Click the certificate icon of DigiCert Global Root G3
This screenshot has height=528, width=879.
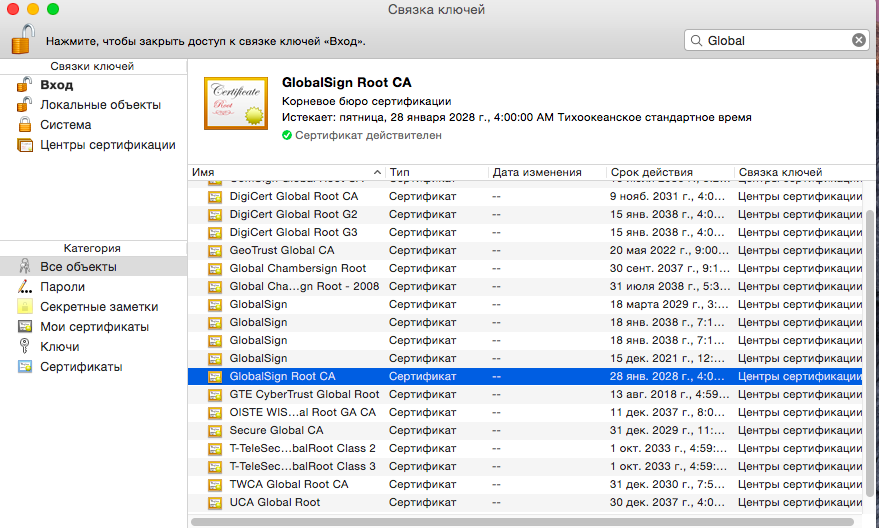[x=215, y=233]
